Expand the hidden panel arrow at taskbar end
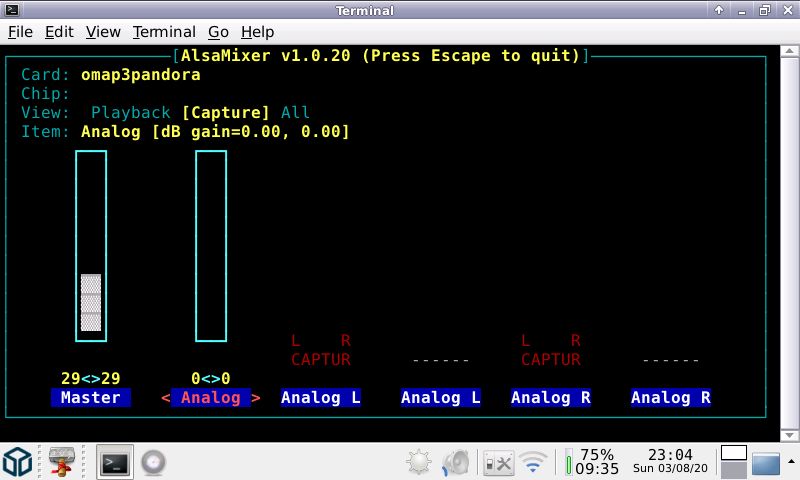Image resolution: width=800 pixels, height=480 pixels. [766, 463]
